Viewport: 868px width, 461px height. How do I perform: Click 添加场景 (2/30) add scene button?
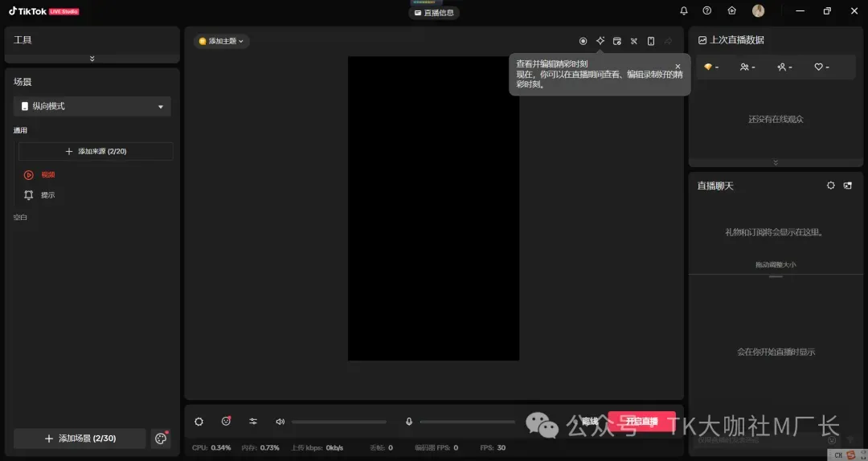(80, 439)
